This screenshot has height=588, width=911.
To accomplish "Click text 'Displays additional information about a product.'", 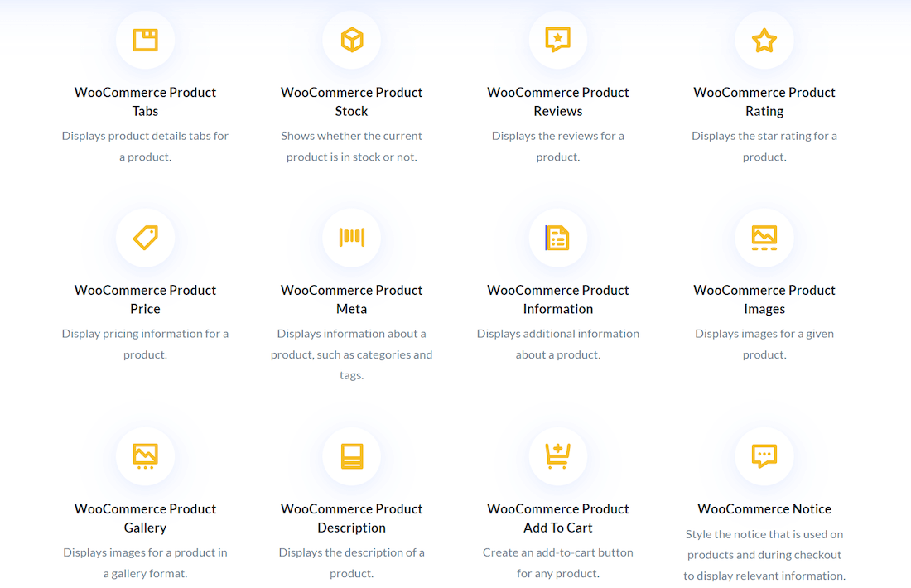I will tap(557, 344).
